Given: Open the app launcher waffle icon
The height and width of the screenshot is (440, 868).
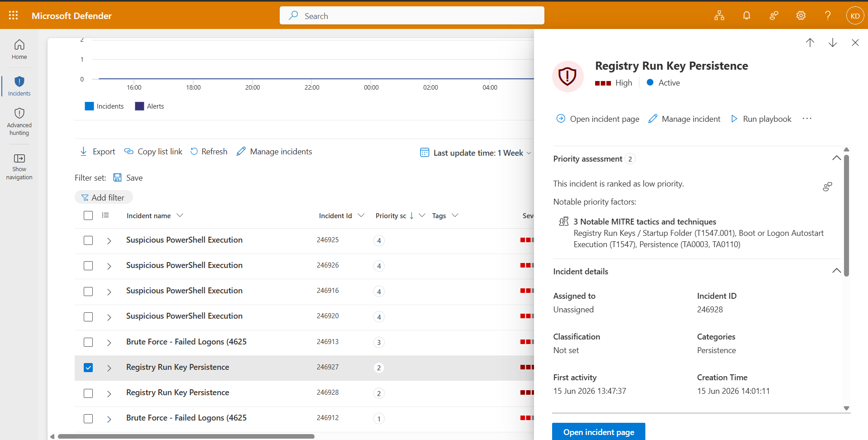Looking at the screenshot, I should [13, 15].
